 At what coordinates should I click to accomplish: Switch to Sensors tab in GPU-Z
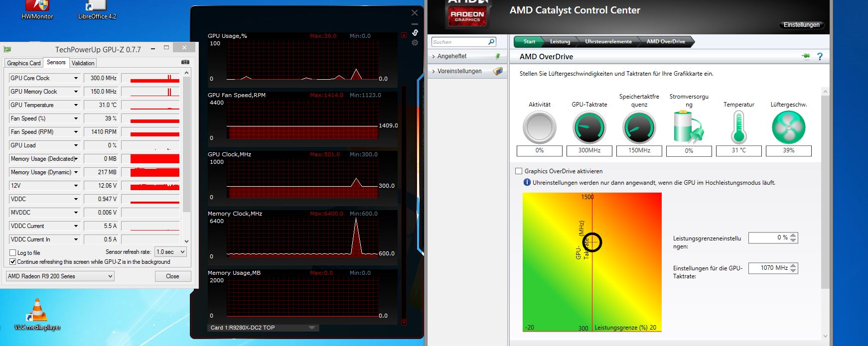coord(56,62)
